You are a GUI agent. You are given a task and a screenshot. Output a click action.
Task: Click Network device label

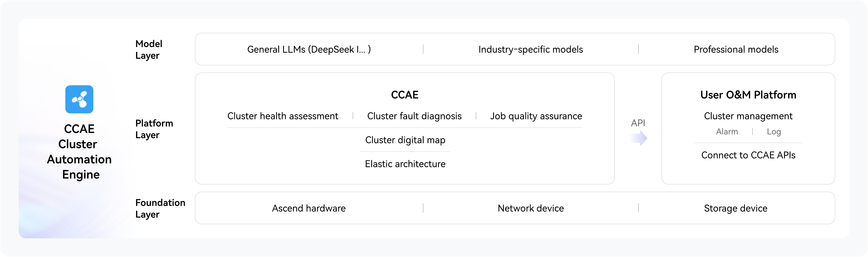[x=530, y=208]
